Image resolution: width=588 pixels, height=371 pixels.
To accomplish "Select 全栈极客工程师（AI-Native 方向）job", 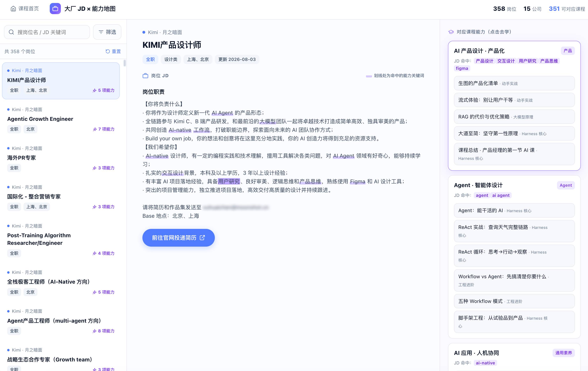I will (61, 282).
